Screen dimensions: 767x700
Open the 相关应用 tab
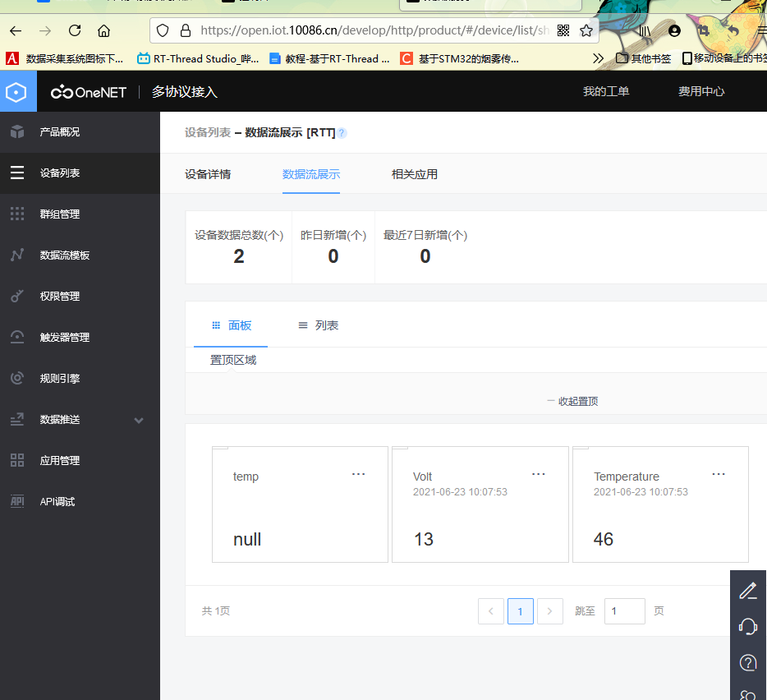click(414, 174)
